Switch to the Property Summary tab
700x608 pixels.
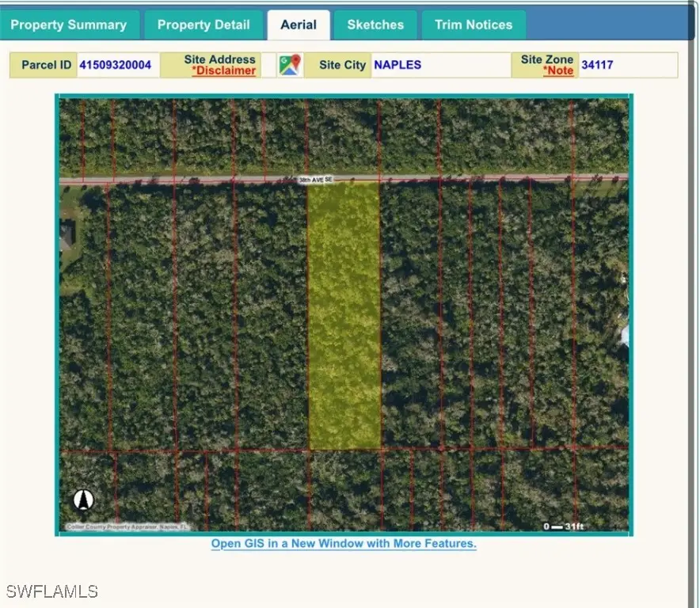click(x=70, y=25)
